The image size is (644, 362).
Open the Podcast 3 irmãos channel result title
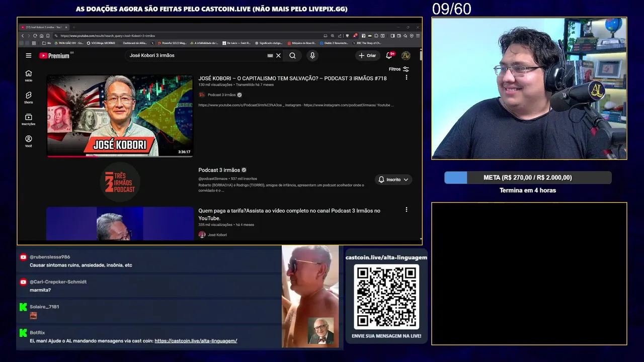219,170
